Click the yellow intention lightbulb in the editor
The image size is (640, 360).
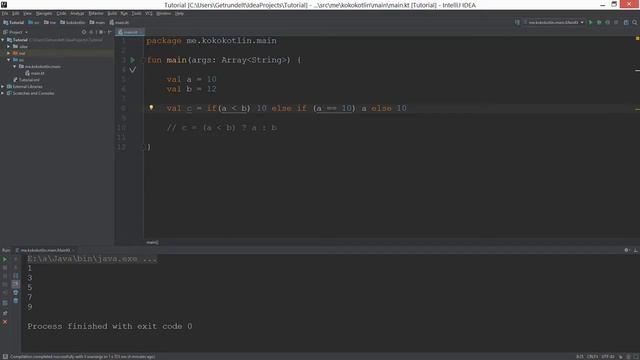coord(151,108)
